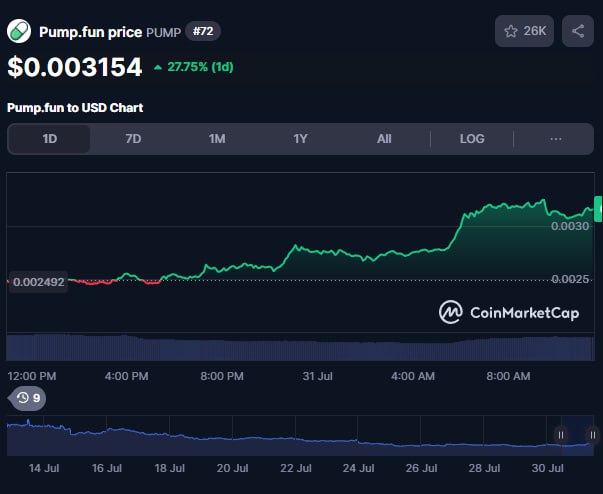Click the 8:00 PM time axis label

222,376
